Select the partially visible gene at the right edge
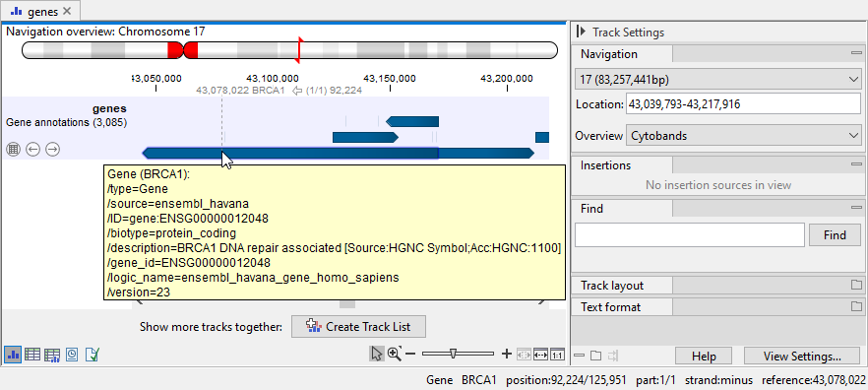The height and width of the screenshot is (390, 868). [542, 137]
